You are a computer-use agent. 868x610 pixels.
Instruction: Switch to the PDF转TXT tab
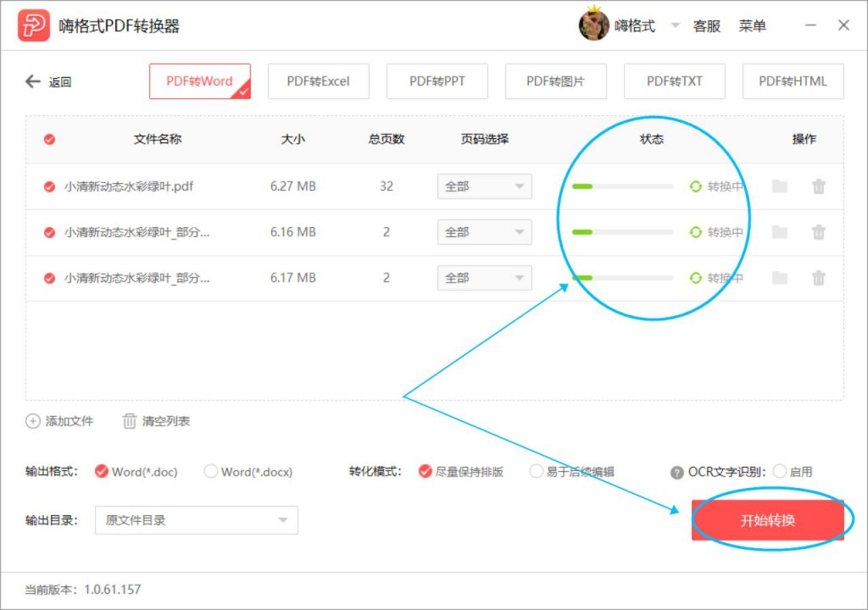(x=674, y=81)
